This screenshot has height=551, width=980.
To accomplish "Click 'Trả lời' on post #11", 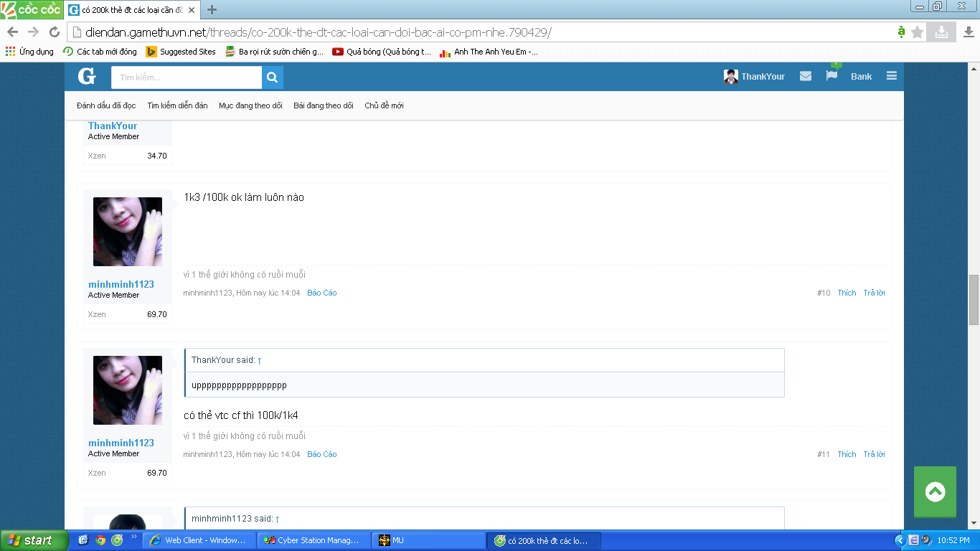I will point(874,454).
